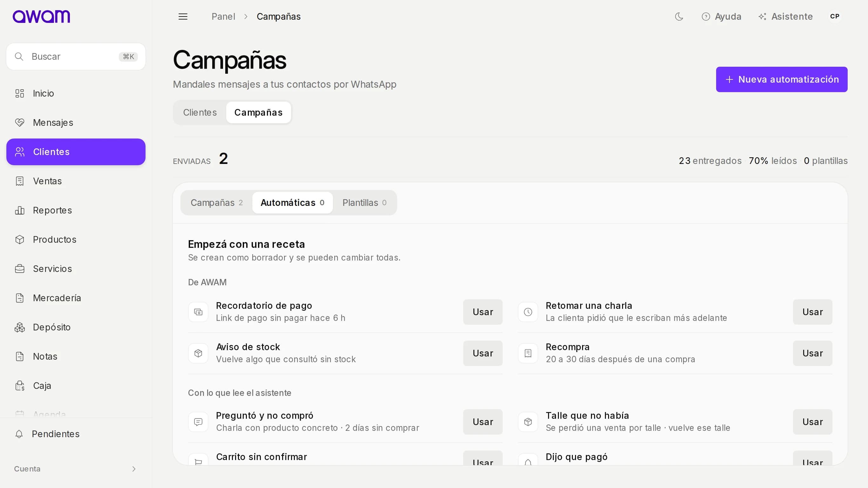Click the Panel breadcrumb link
The image size is (868, 488).
(223, 17)
